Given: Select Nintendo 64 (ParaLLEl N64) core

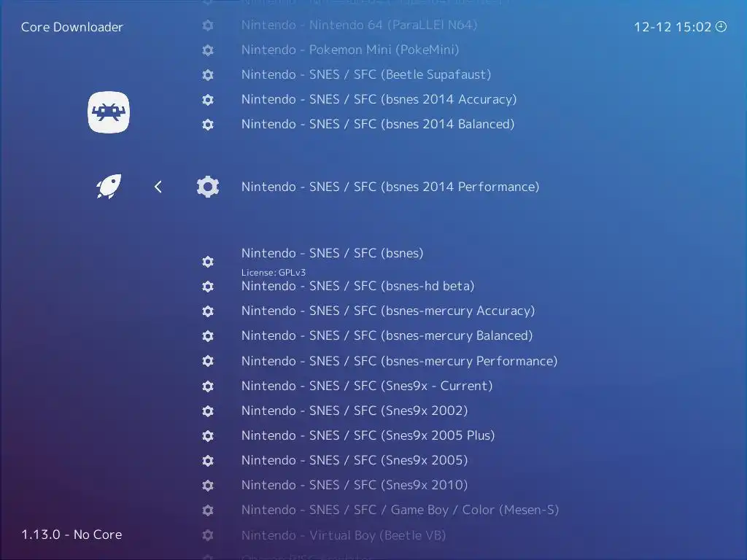Looking at the screenshot, I should 359,25.
